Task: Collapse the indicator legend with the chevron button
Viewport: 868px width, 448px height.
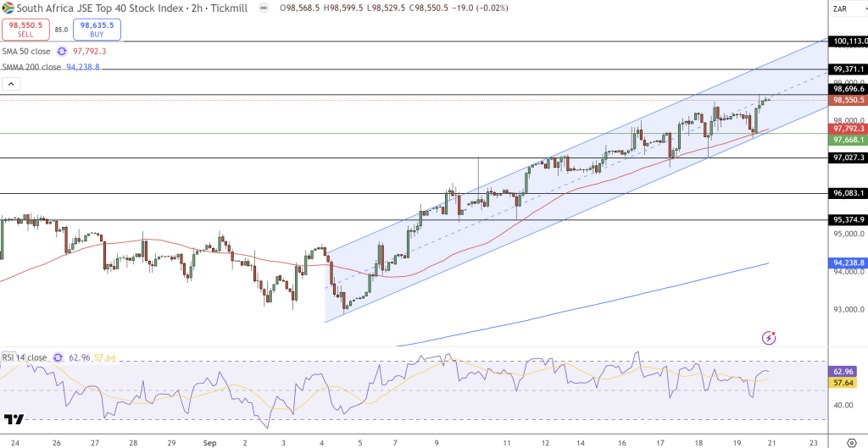Action: click(12, 84)
